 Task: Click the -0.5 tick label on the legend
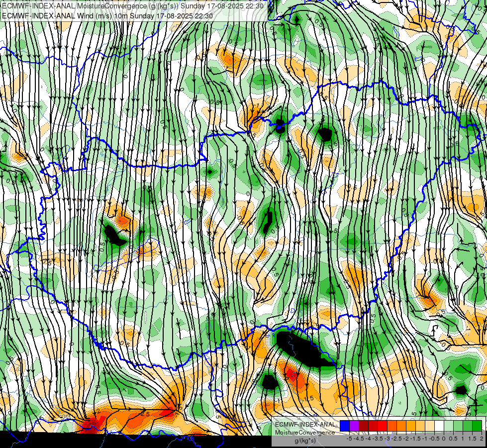pyautogui.click(x=434, y=439)
